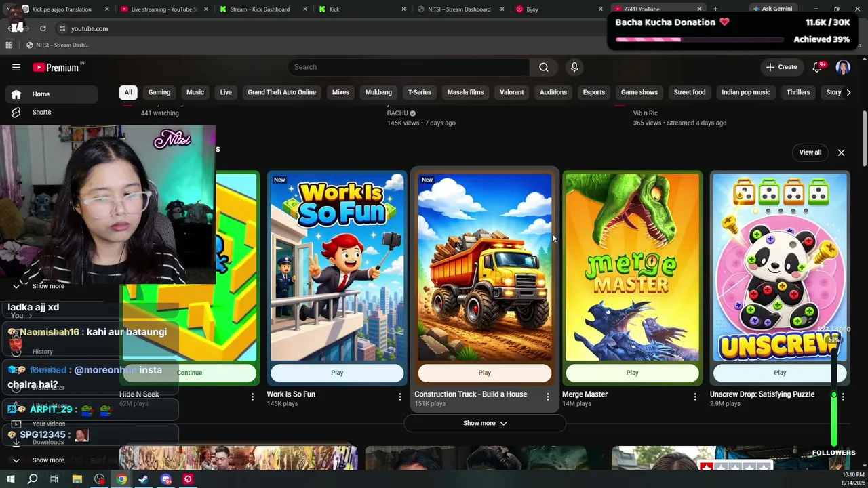Click the YouTube search input field
The width and height of the screenshot is (868, 488).
408,67
